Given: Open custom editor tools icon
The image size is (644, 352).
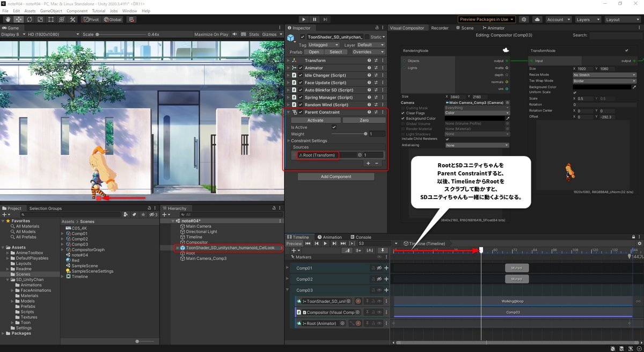Looking at the screenshot, I should [73, 19].
